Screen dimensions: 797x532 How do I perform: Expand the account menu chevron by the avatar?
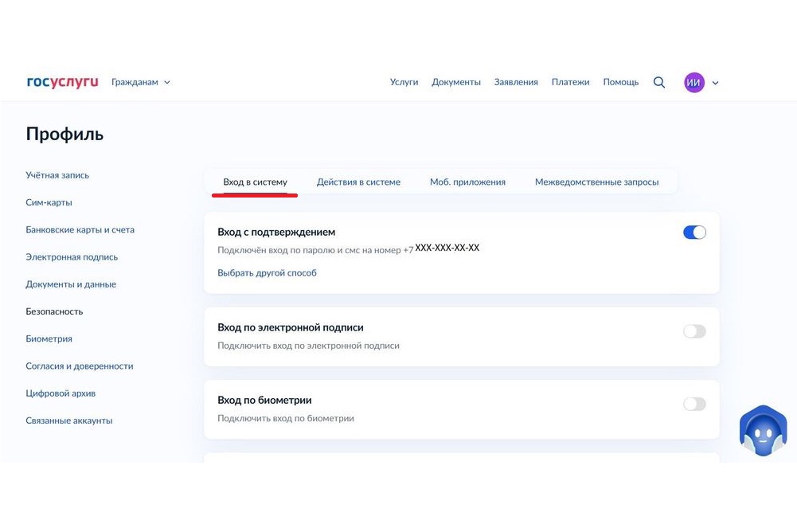pos(715,83)
